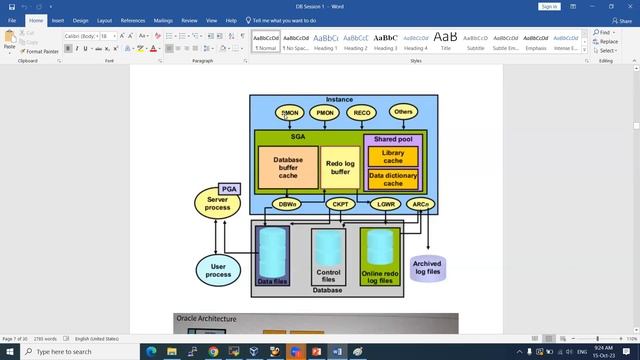Open PowerPoint from the taskbar

(316, 351)
